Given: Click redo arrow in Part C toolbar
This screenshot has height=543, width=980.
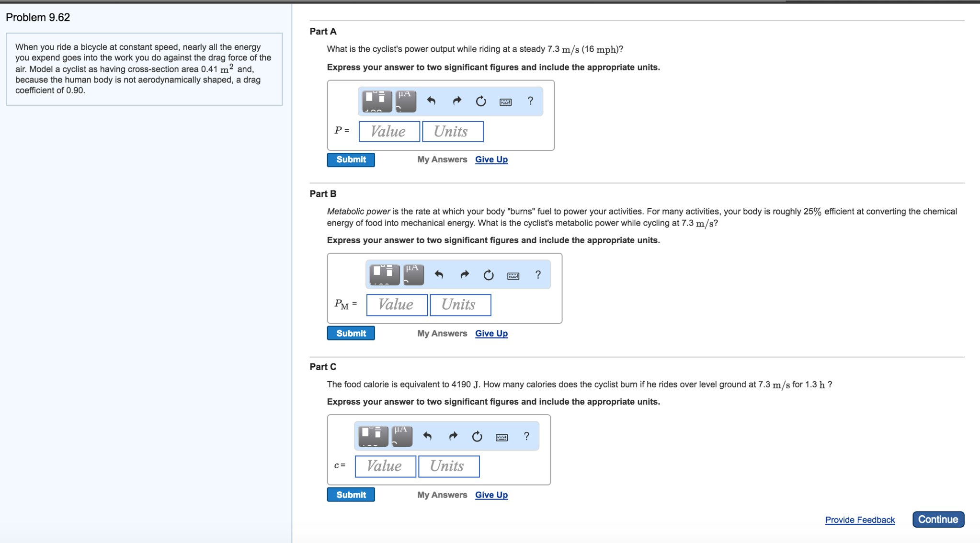Looking at the screenshot, I should [x=453, y=436].
